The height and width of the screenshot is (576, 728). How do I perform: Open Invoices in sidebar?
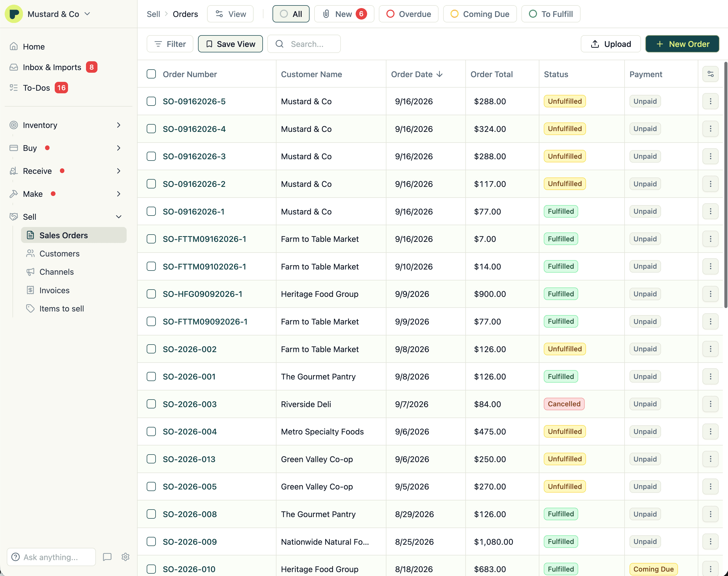[x=54, y=290]
